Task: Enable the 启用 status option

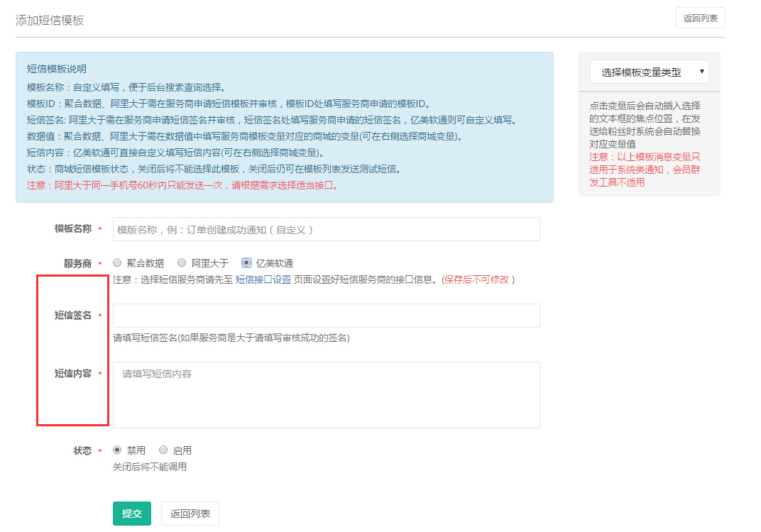Action: (163, 449)
